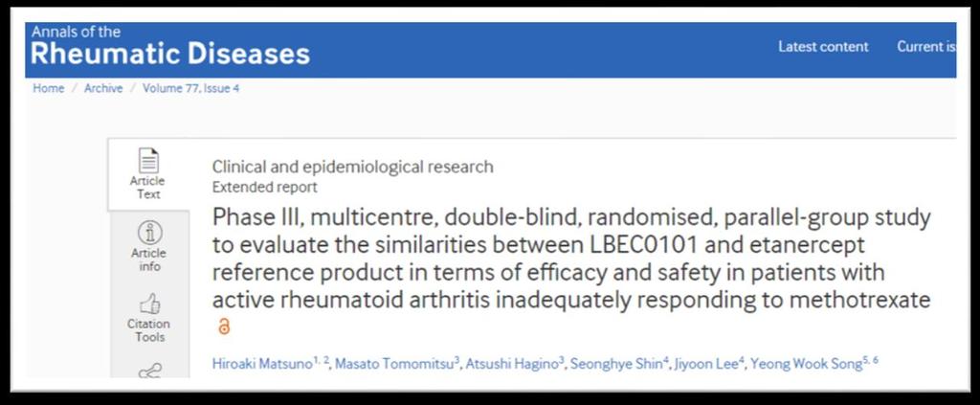Screen dimensions: 980x405
Task: Open the Article Text document icon
Action: (148, 161)
